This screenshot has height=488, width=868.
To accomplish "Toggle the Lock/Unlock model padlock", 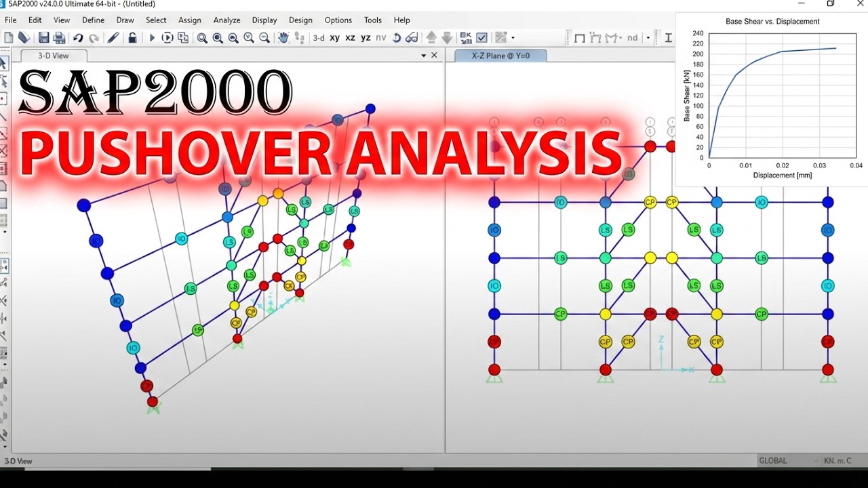I will pyautogui.click(x=132, y=38).
